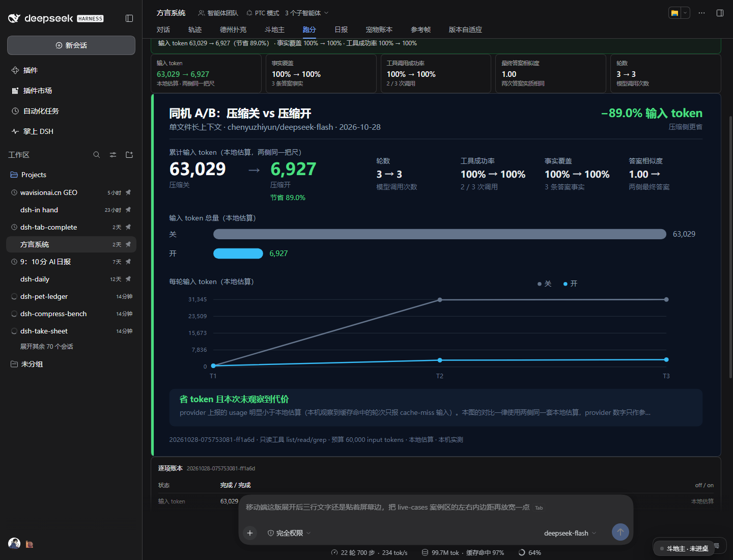
Task: Open the three-dot more options menu
Action: point(701,13)
